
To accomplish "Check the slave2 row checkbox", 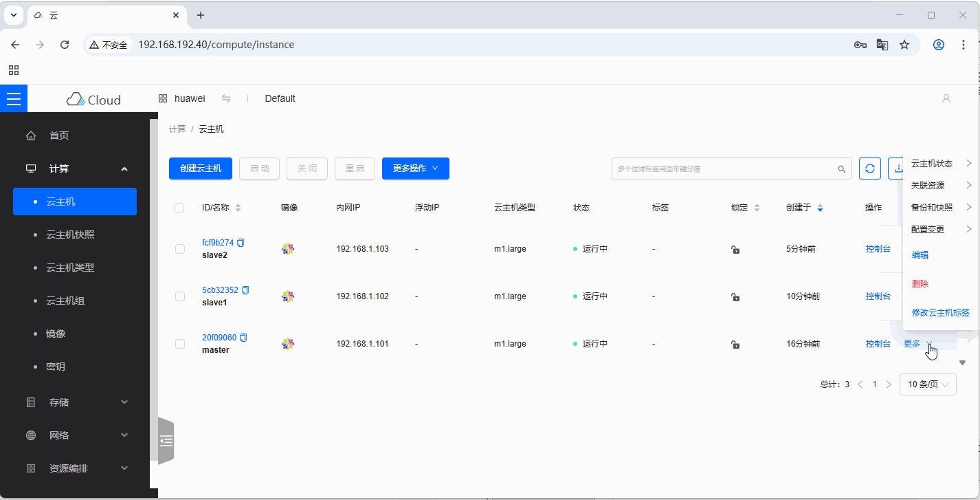I will 180,249.
